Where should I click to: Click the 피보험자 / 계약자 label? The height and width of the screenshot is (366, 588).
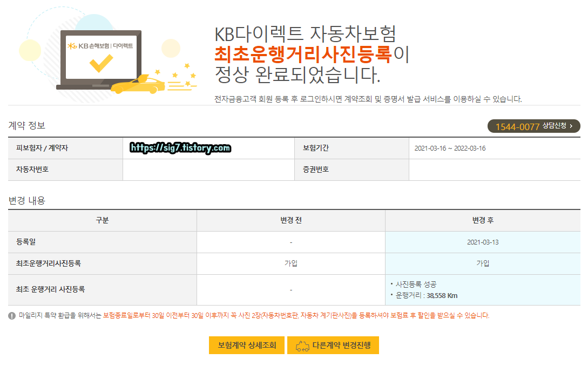pyautogui.click(x=42, y=148)
